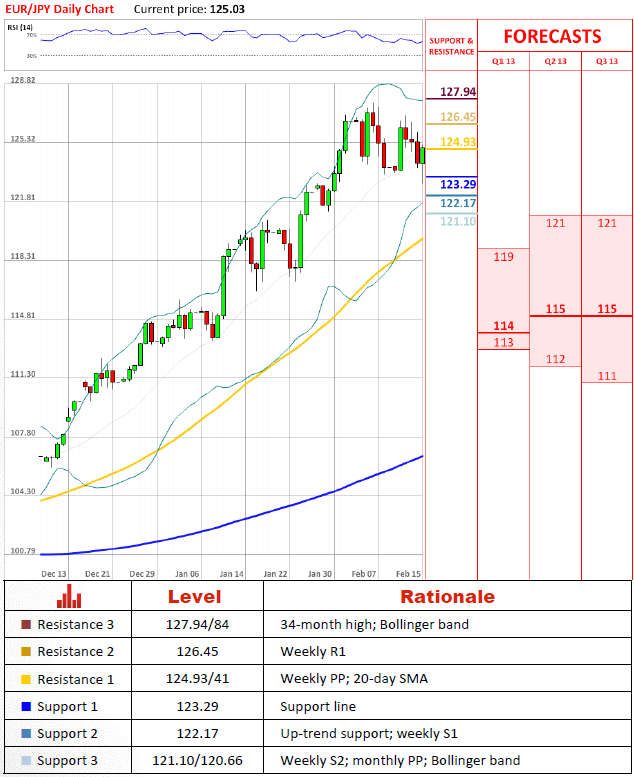The width and height of the screenshot is (634, 777).
Task: Click the Q3 13 forecast value 111
Action: pos(607,376)
